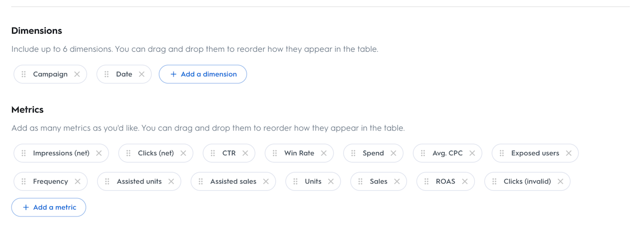
Task: Delete the Exposed users metric
Action: (x=569, y=153)
